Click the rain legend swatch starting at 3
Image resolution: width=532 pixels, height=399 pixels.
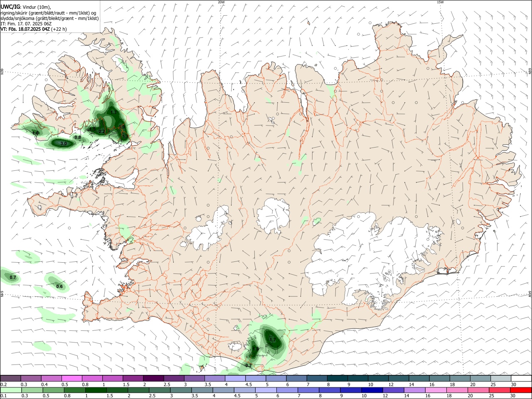(x=181, y=390)
